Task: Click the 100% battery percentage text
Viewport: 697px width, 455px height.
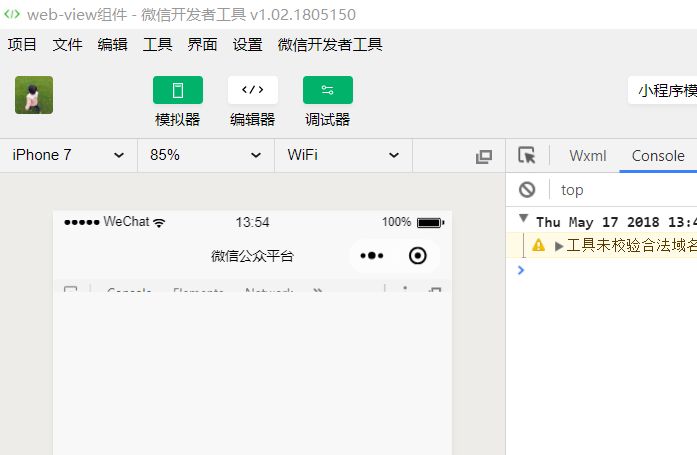Action: [397, 222]
